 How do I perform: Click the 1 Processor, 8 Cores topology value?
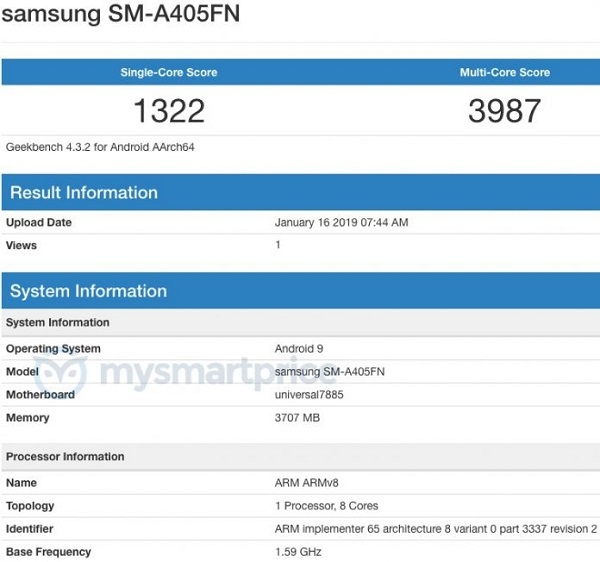pyautogui.click(x=326, y=506)
